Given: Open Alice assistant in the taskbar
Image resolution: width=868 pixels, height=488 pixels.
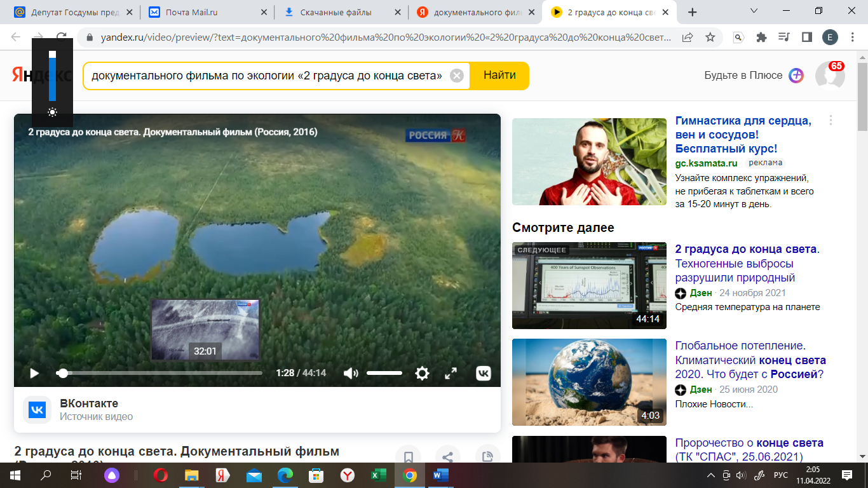Looking at the screenshot, I should (x=112, y=475).
